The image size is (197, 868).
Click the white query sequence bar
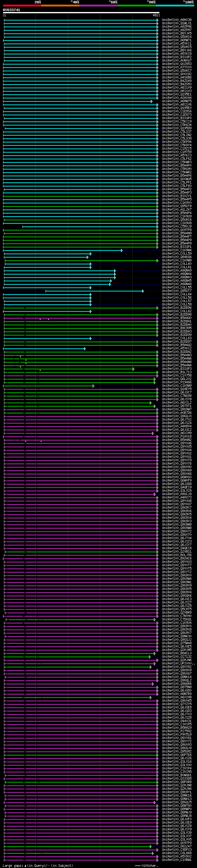(x=81, y=12)
